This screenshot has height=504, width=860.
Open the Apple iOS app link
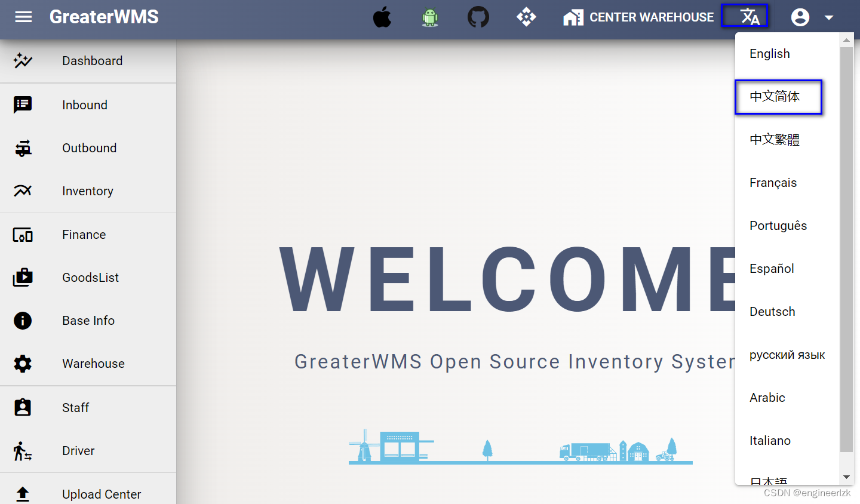click(x=382, y=17)
